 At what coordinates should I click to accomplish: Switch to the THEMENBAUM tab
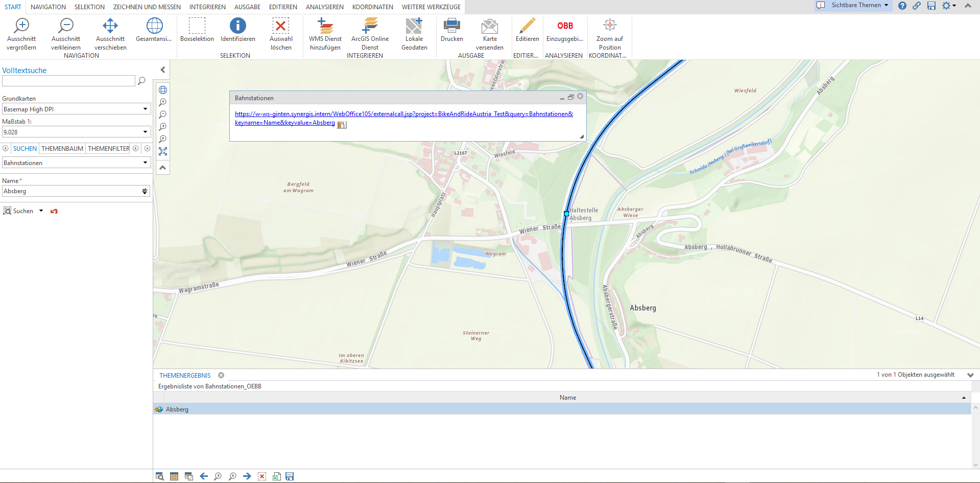pyautogui.click(x=62, y=148)
